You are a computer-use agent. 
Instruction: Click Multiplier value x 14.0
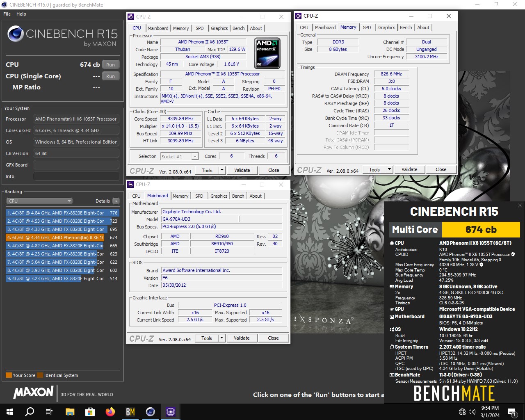point(180,126)
